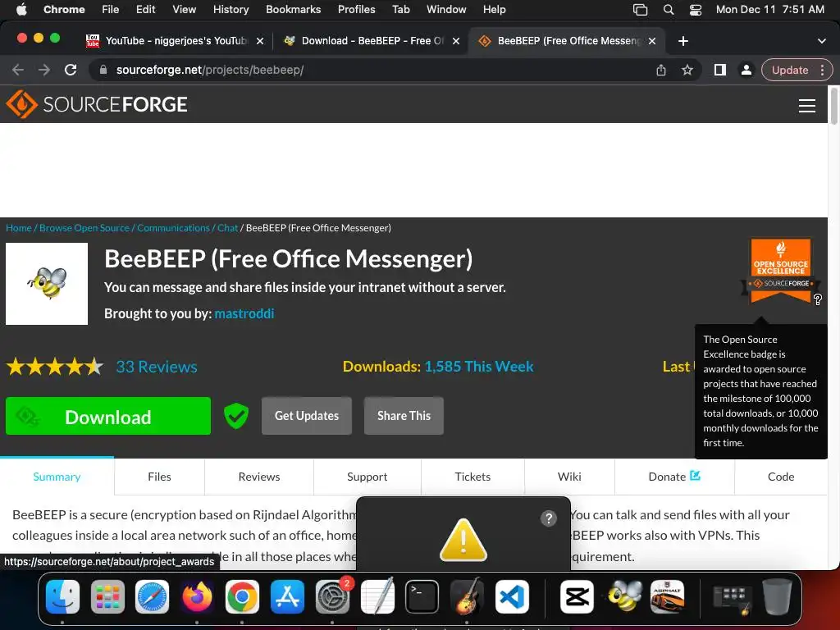
Task: Reload the page
Action: (71, 71)
